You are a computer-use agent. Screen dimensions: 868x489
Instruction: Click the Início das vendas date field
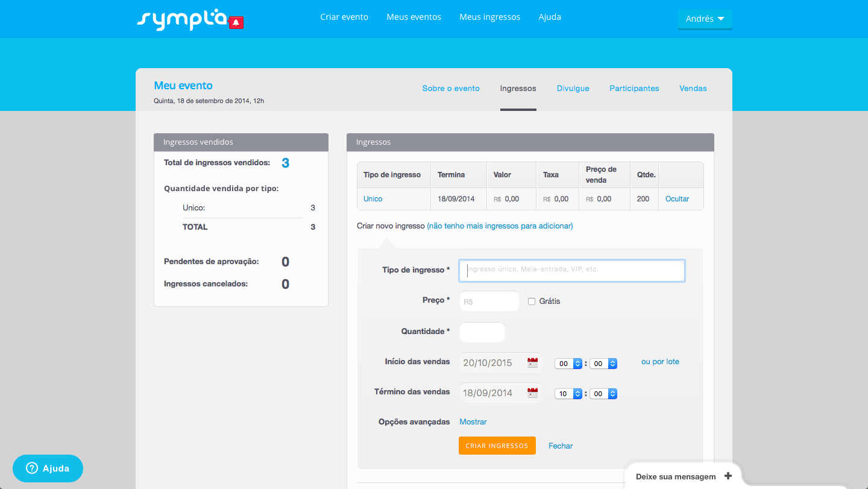(x=501, y=363)
